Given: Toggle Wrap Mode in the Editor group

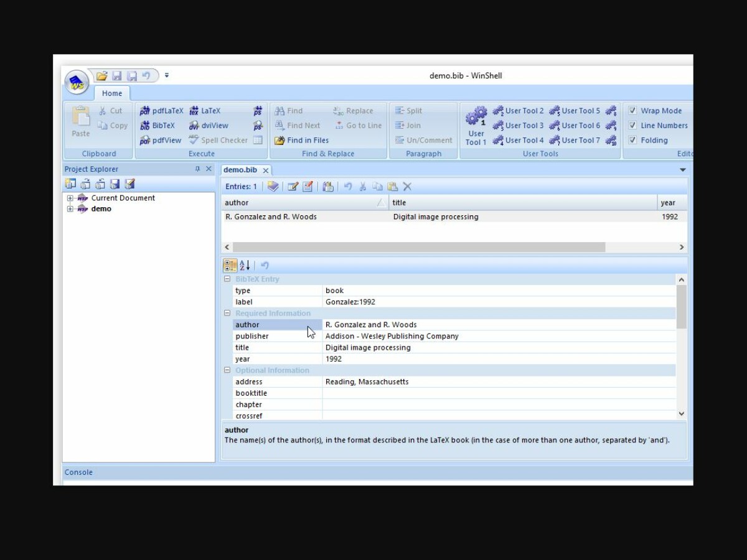Looking at the screenshot, I should pyautogui.click(x=633, y=110).
